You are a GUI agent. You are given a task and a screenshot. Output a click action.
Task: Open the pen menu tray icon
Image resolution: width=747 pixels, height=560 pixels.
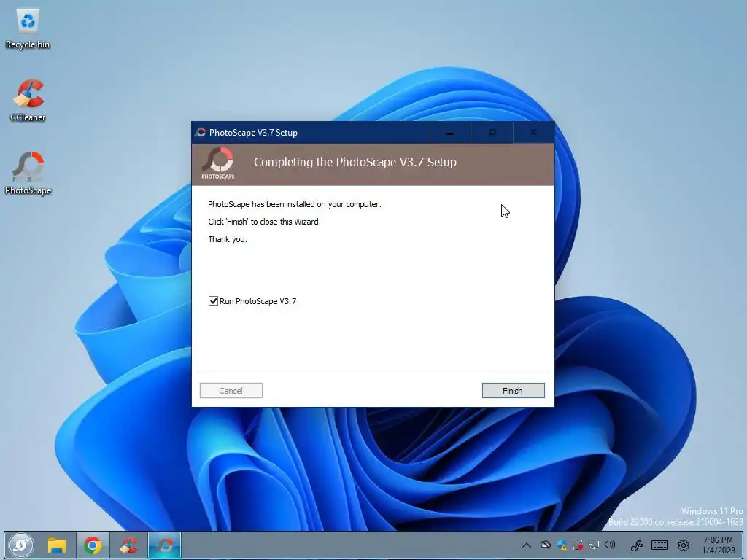(637, 545)
